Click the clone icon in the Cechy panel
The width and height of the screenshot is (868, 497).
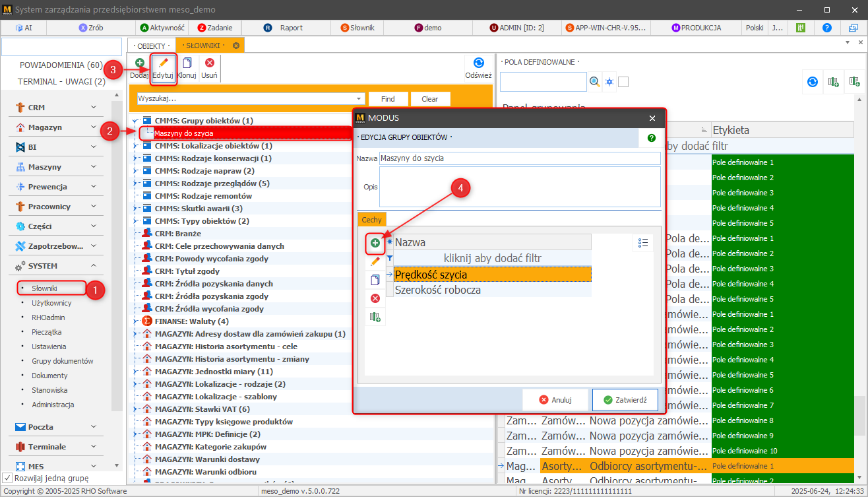(375, 280)
